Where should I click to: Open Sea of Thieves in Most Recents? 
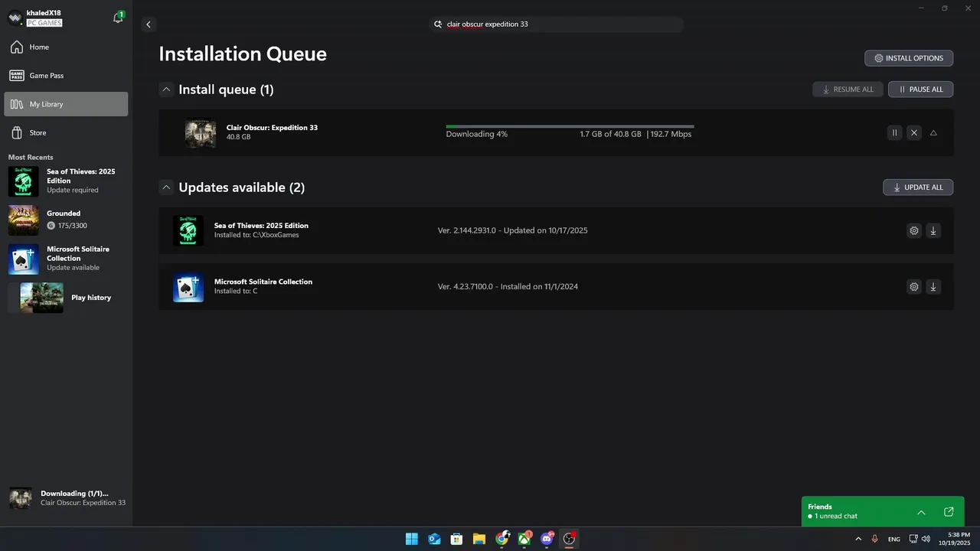click(x=66, y=181)
